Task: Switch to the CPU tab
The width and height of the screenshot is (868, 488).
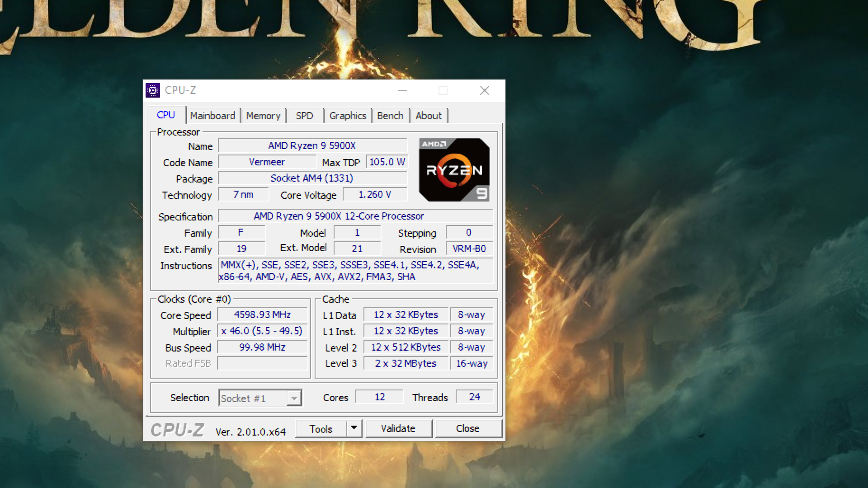Action: click(166, 115)
